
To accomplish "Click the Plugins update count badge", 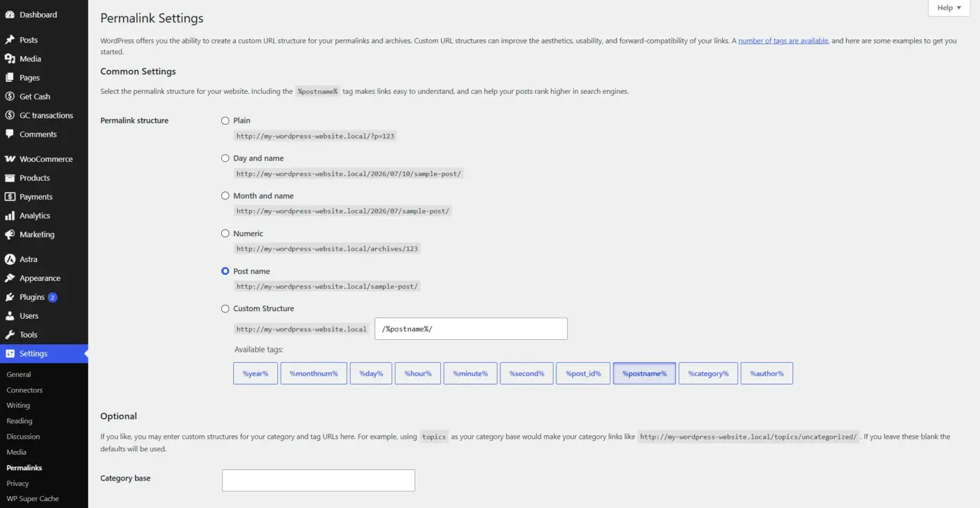I will tap(52, 297).
